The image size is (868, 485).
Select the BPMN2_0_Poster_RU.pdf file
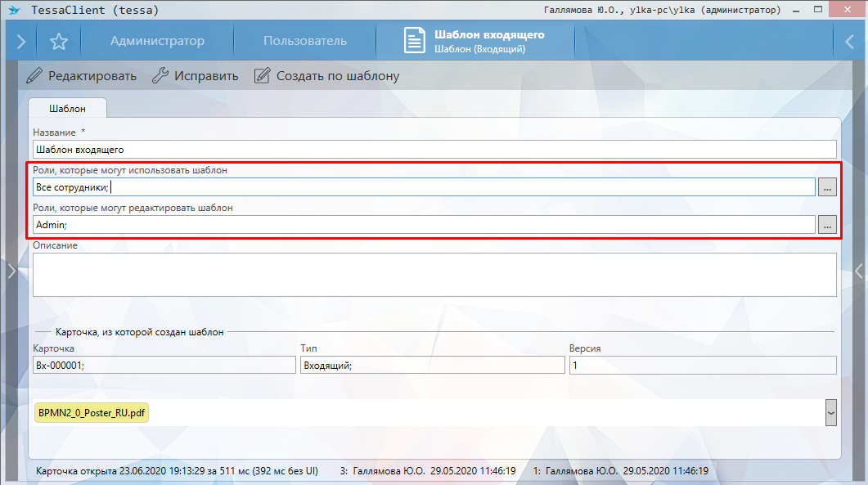pos(92,412)
